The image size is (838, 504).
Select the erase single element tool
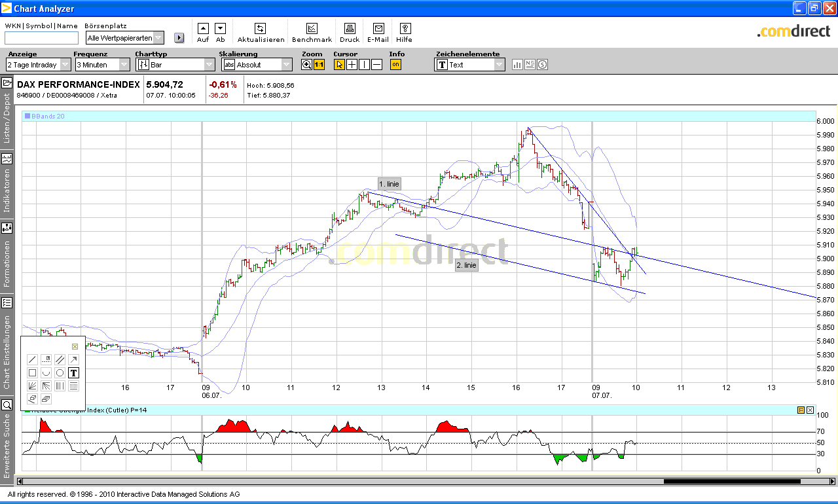click(32, 399)
